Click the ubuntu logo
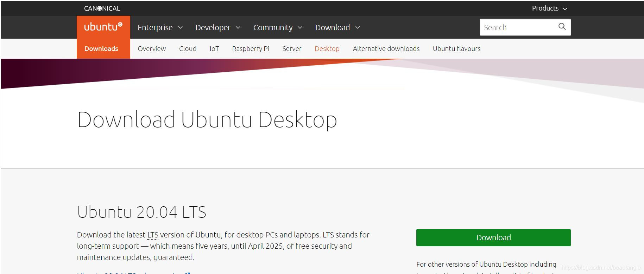Screen dimensions: 644x274 pyautogui.click(x=103, y=27)
